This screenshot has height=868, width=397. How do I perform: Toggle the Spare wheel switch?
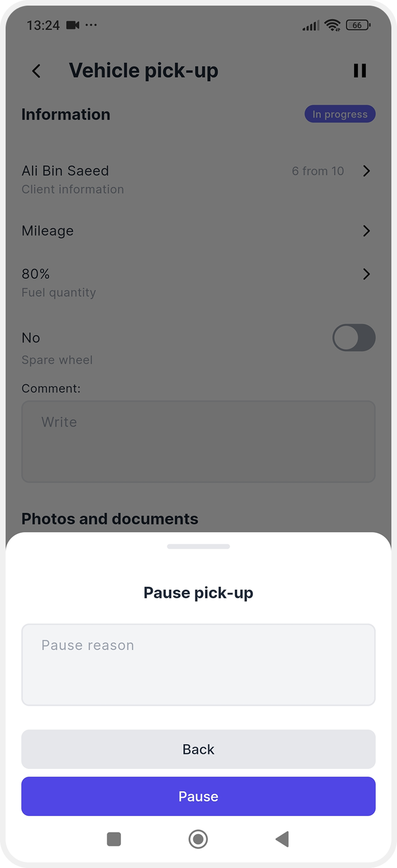[354, 338]
